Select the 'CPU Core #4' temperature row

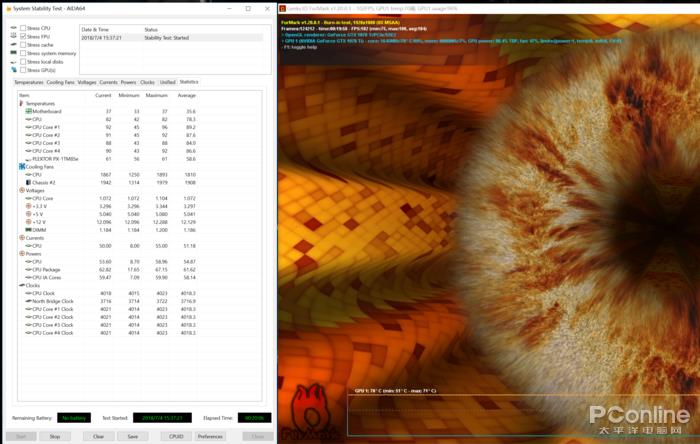(107, 151)
